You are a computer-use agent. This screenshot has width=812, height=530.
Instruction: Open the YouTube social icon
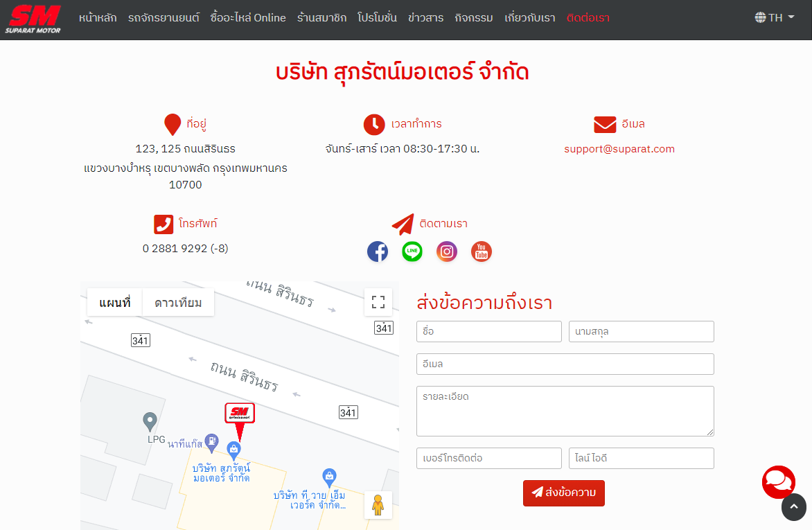click(482, 251)
